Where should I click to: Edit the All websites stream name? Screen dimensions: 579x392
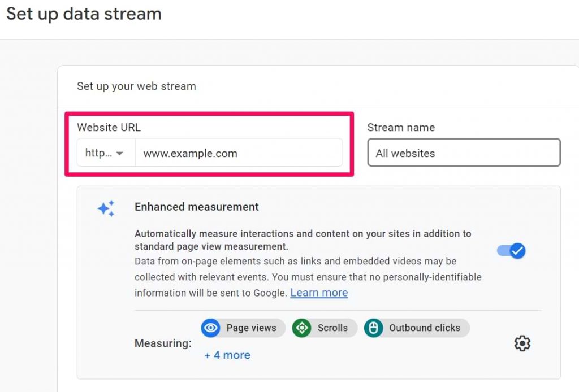click(464, 153)
